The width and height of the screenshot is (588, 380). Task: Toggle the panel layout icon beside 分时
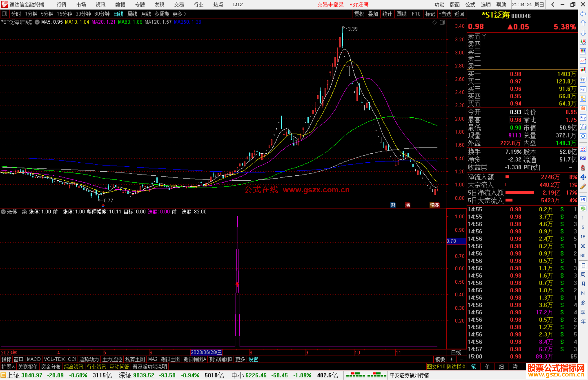5,14
